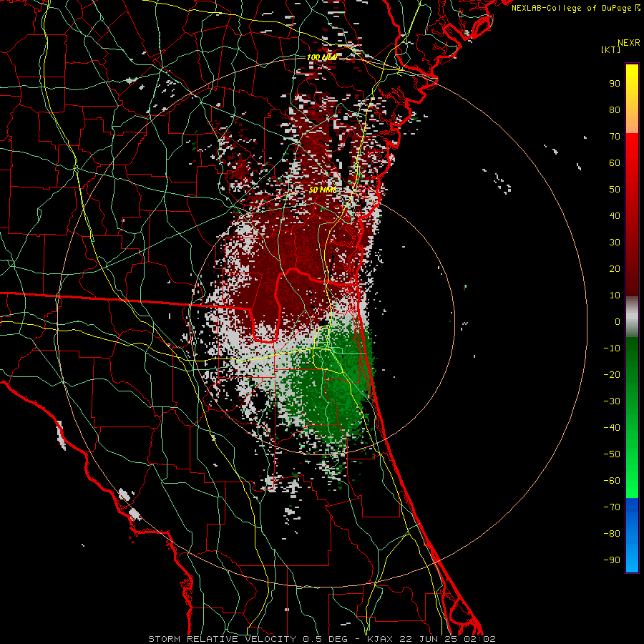This screenshot has height=644, width=644.
Task: Click the 70 value on velocity scale
Action: (615, 137)
